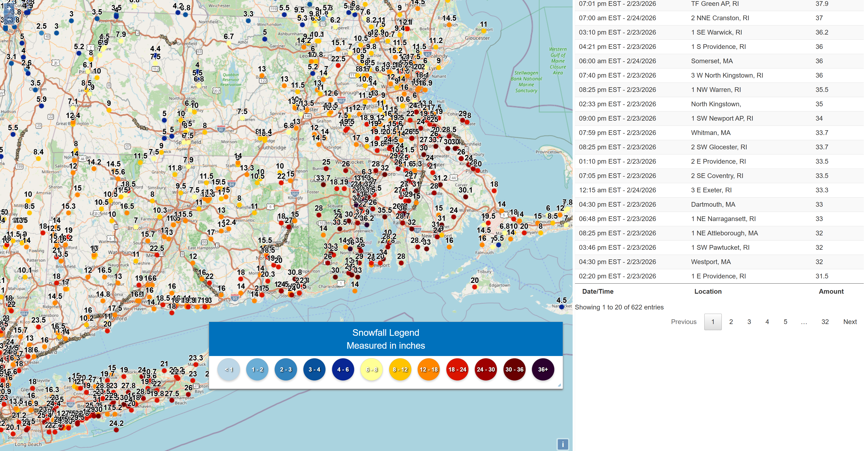Click the 24.2 marker near Long Island shore
The image size is (868, 451).
pyautogui.click(x=116, y=430)
